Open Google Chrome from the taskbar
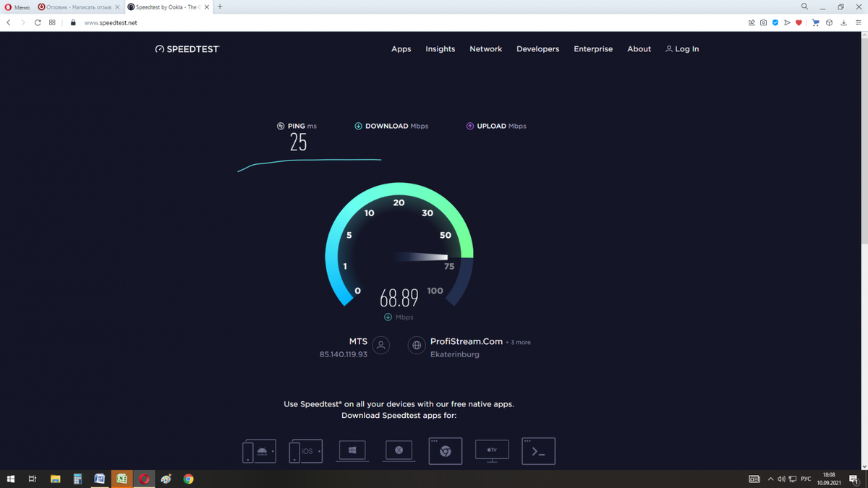The width and height of the screenshot is (868, 488). [x=188, y=479]
